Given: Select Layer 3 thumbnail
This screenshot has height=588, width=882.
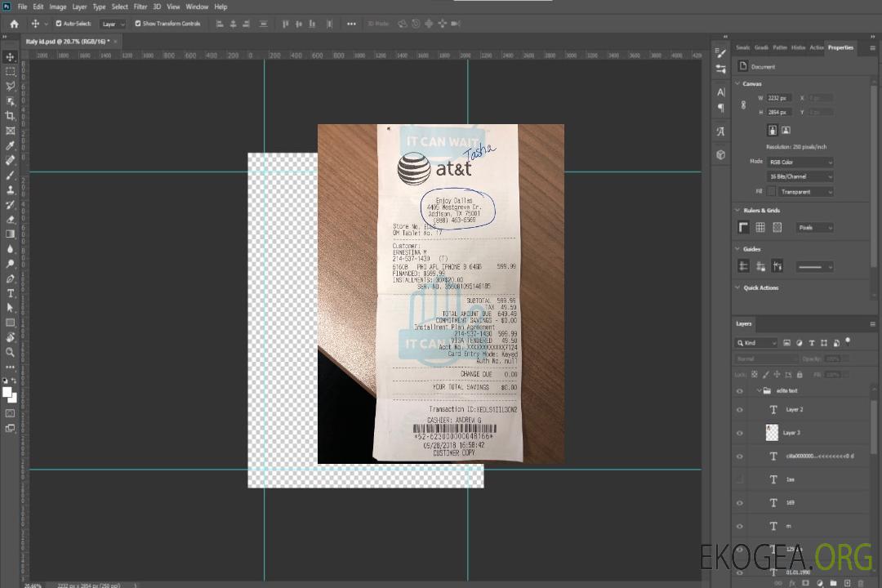Looking at the screenshot, I should point(773,432).
